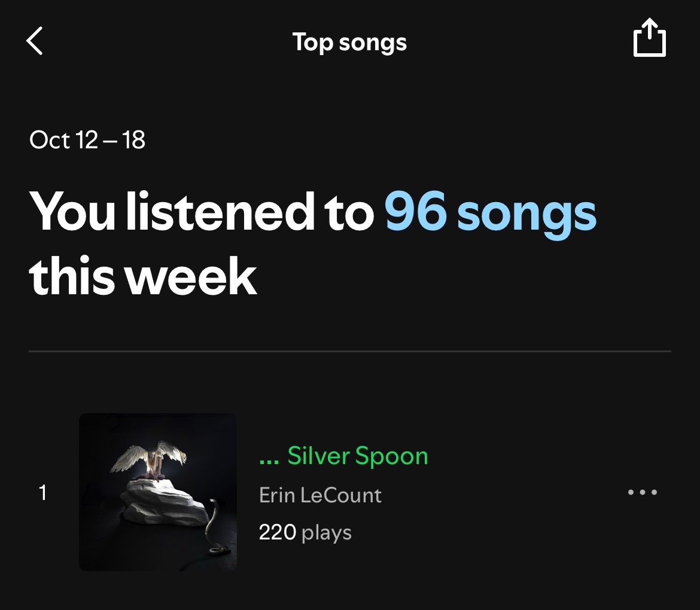700x610 pixels.
Task: Click the horizontal divider below the headline
Action: tap(350, 352)
